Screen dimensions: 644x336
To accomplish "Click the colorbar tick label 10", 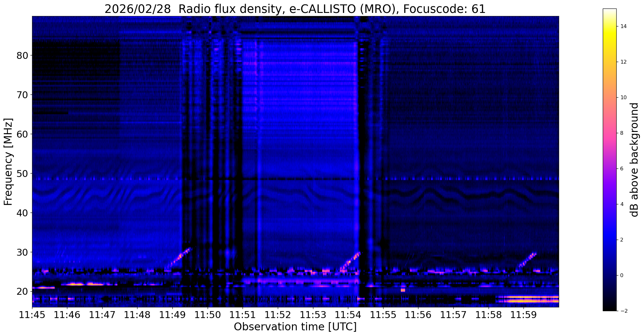I will pyautogui.click(x=623, y=97).
